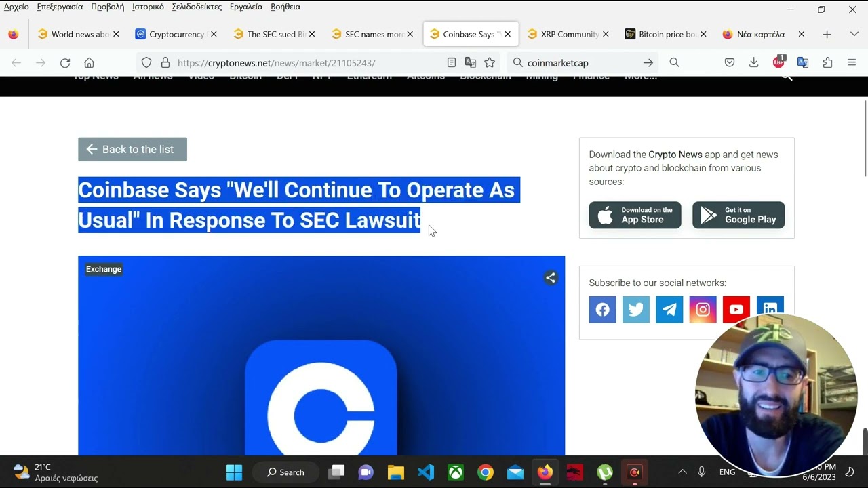Open Task View on the taskbar
868x488 pixels.
click(x=336, y=472)
